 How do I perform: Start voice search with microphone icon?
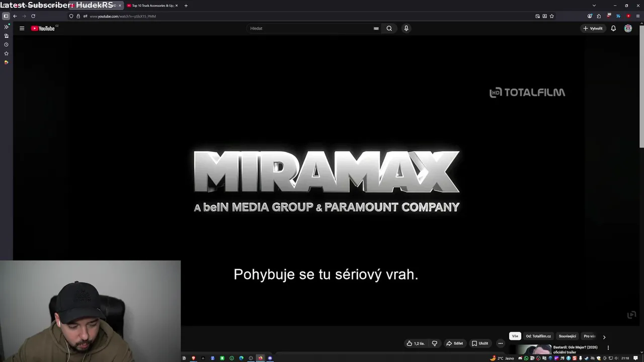pyautogui.click(x=406, y=28)
